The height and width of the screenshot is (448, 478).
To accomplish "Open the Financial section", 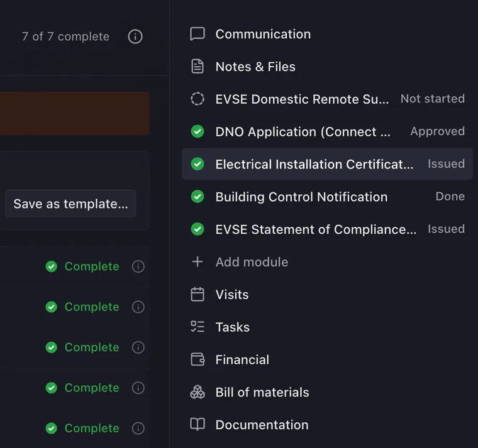I will click(x=327, y=359).
